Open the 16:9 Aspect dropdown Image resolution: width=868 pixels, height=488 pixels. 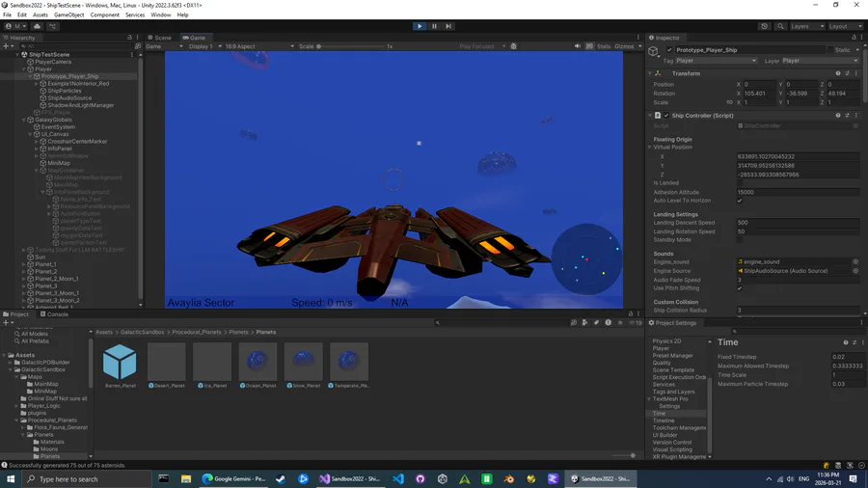[259, 46]
